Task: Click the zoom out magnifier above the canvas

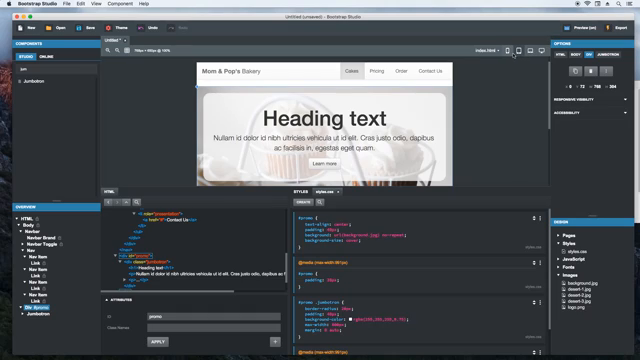Action: 117,51
